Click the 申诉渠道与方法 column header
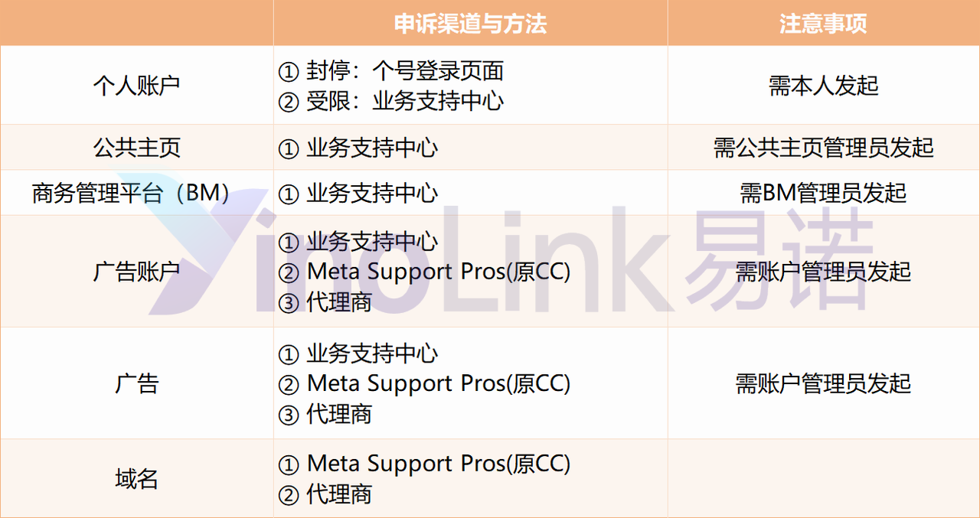The width and height of the screenshot is (980, 518). [x=470, y=24]
